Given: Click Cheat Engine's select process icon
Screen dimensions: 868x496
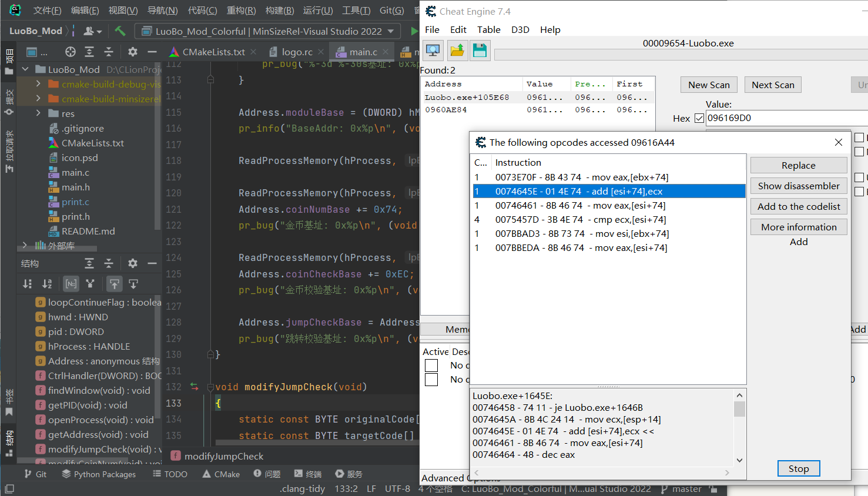Looking at the screenshot, I should click(x=433, y=51).
